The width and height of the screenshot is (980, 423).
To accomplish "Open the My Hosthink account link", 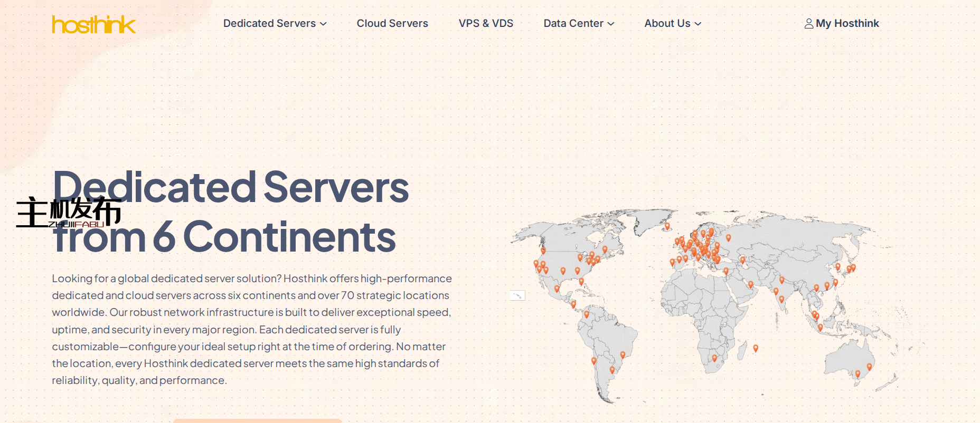I will (847, 24).
